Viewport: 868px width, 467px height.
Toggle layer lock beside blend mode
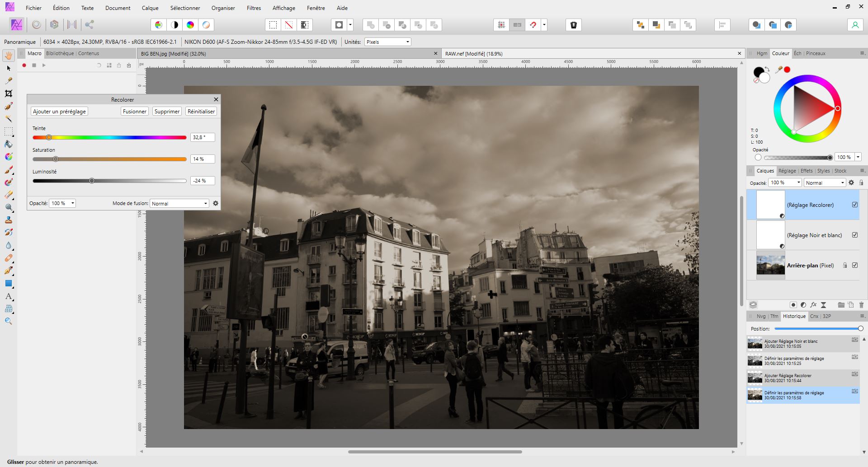[x=861, y=182]
